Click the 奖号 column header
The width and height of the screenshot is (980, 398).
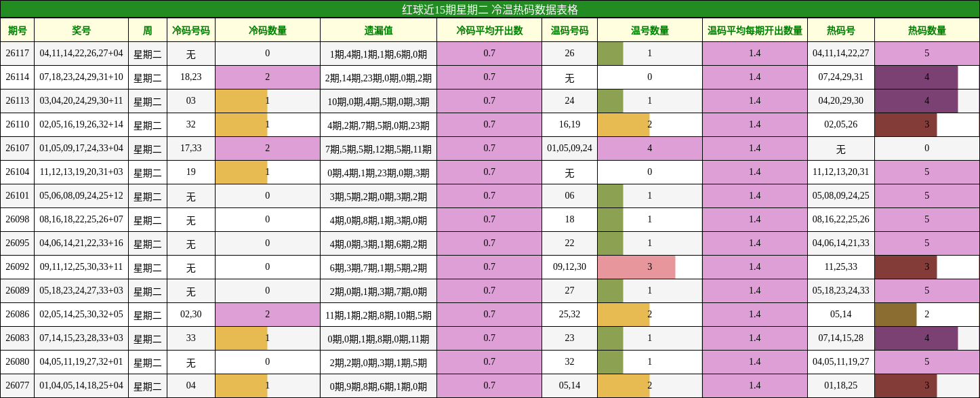(81, 31)
